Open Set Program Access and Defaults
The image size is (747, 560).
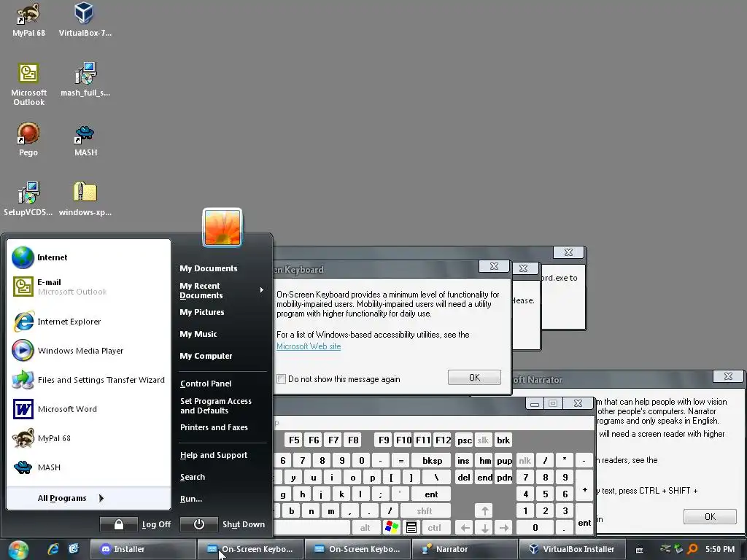(x=216, y=405)
